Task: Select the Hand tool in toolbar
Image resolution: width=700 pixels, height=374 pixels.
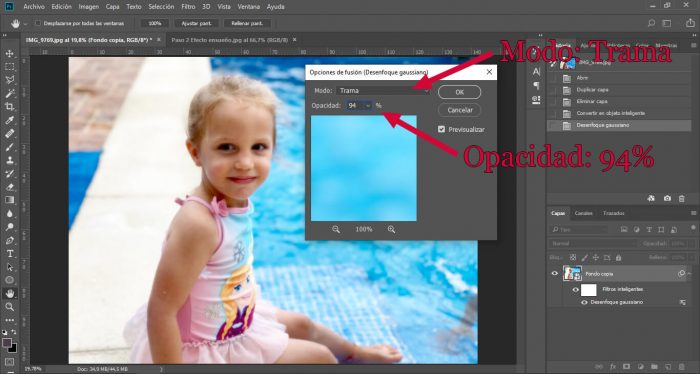Action: pyautogui.click(x=9, y=293)
